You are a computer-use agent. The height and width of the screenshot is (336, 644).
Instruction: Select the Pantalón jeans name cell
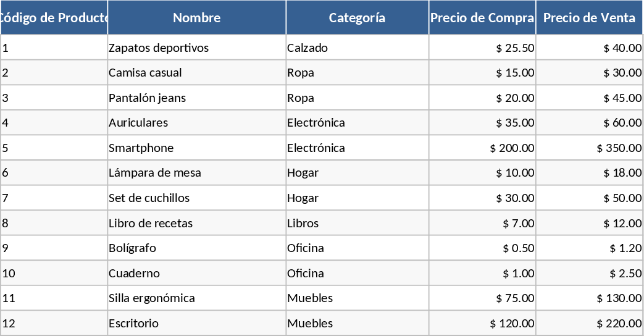tap(148, 98)
